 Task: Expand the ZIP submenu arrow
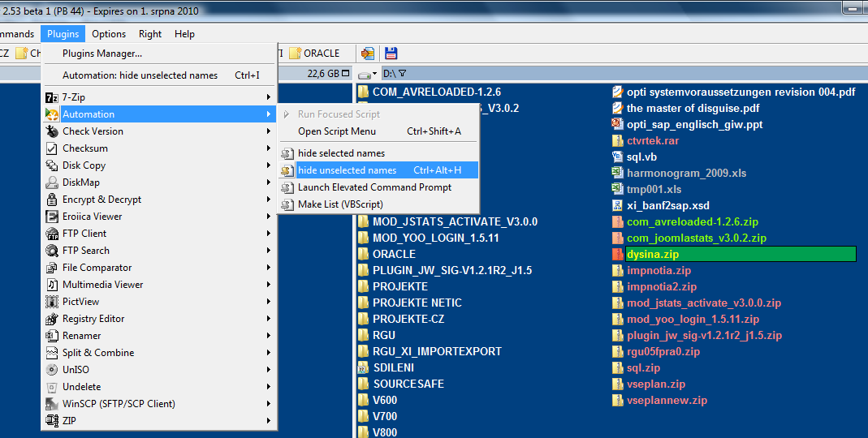coord(269,421)
